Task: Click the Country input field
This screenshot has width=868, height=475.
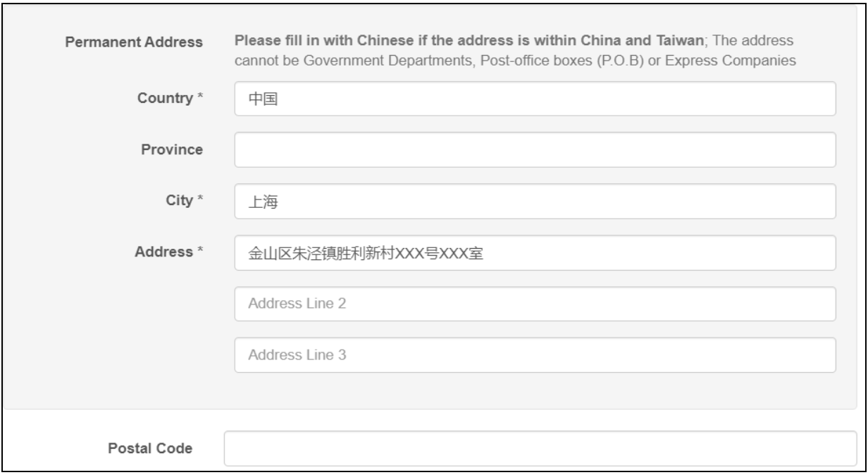Action: pos(535,99)
